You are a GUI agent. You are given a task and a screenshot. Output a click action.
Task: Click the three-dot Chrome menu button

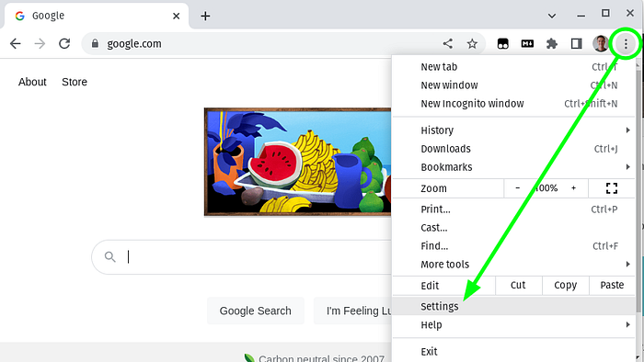coord(626,43)
